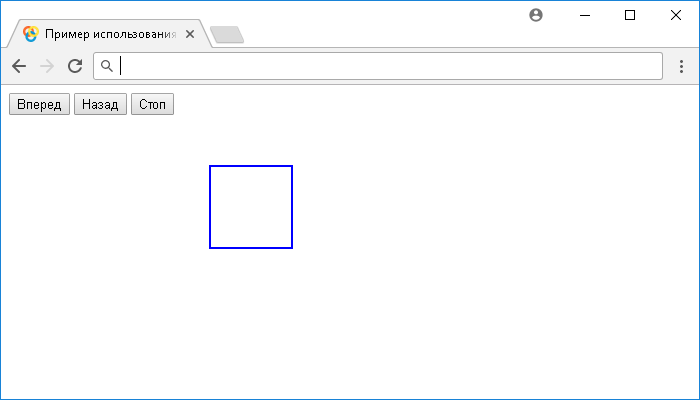The height and width of the screenshot is (400, 700).
Task: Minimize the browser window
Action: (x=585, y=15)
